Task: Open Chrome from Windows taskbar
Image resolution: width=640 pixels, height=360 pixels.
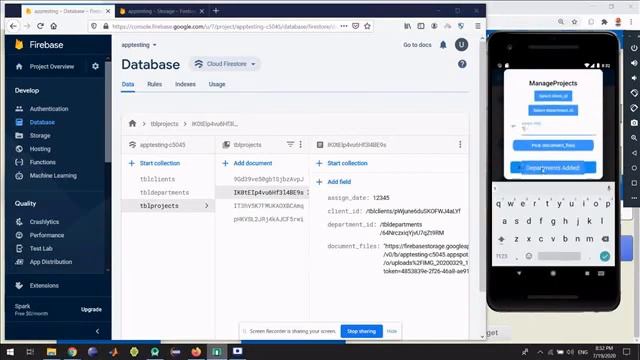Action: (x=72, y=351)
